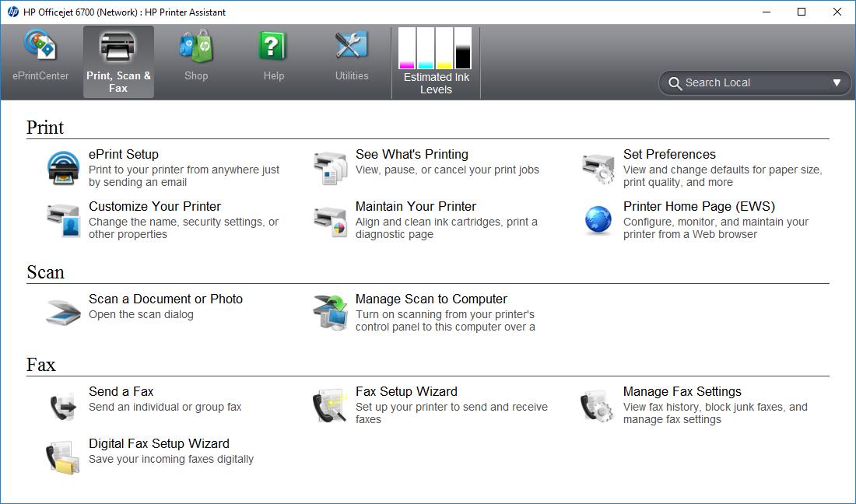Click the ePrintCenter text label
Image resolution: width=856 pixels, height=504 pixels.
coord(40,75)
